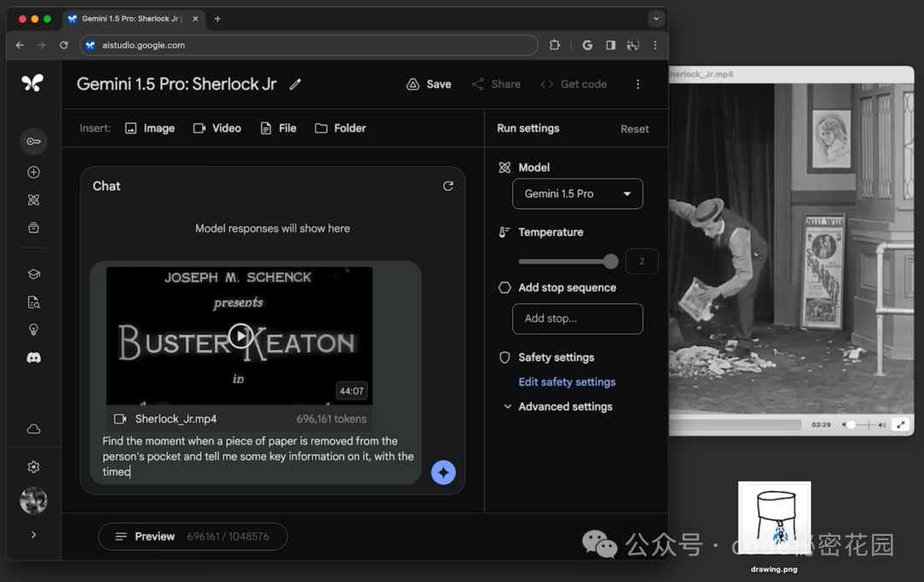Click the Google G toolbar icon
The width and height of the screenshot is (924, 582).
click(588, 45)
